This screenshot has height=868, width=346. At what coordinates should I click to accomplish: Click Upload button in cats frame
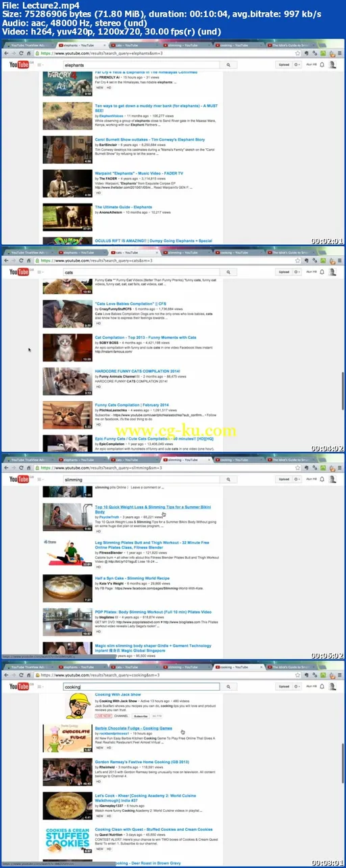tap(284, 272)
